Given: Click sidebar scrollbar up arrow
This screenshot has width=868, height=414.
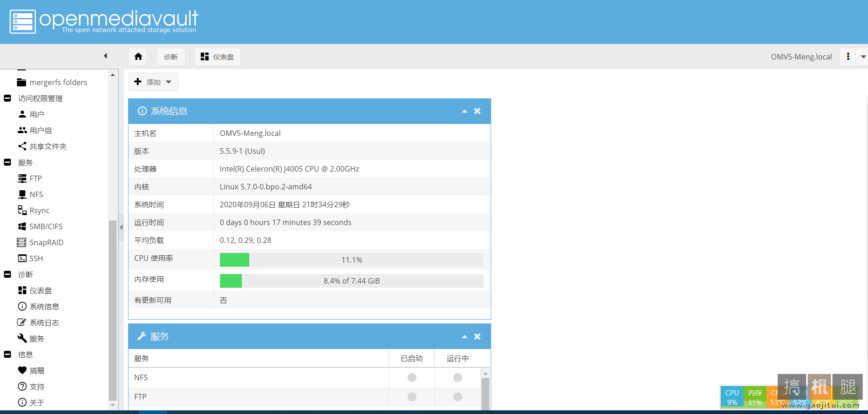Looking at the screenshot, I should click(x=113, y=75).
